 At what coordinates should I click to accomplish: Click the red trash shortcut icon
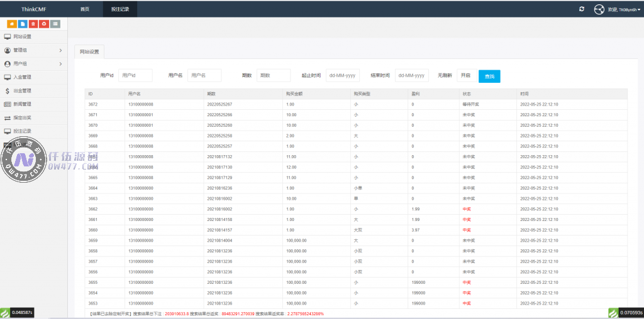coord(33,24)
